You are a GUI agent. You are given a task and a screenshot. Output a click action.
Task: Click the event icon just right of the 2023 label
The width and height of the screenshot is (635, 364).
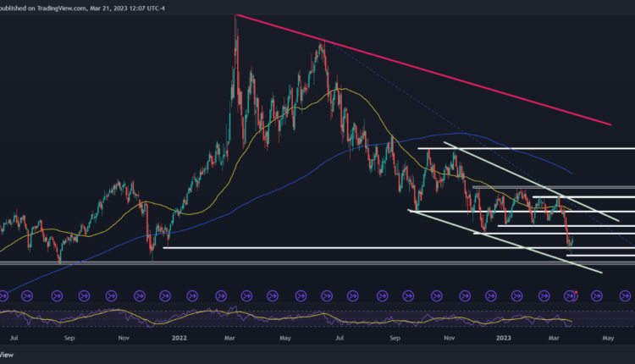[517, 295]
